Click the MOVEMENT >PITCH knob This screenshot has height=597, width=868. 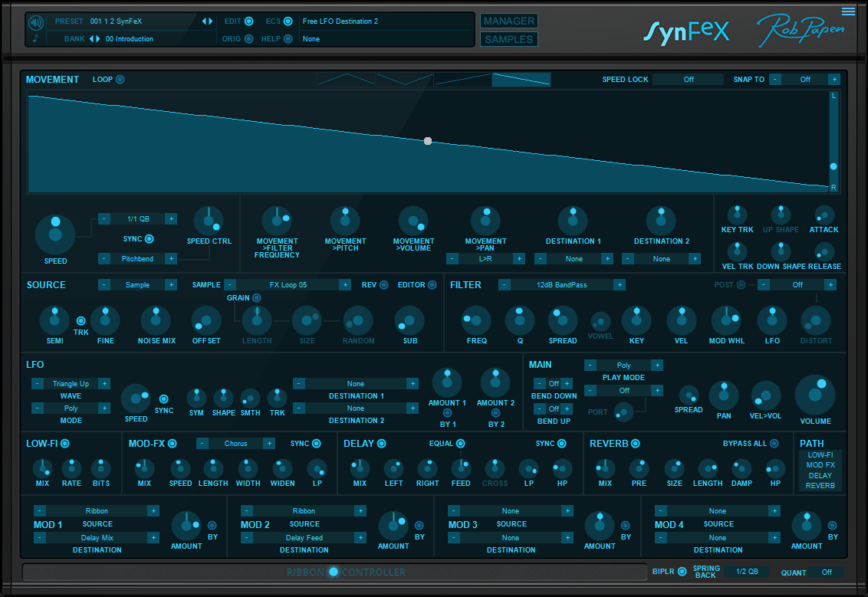345,221
